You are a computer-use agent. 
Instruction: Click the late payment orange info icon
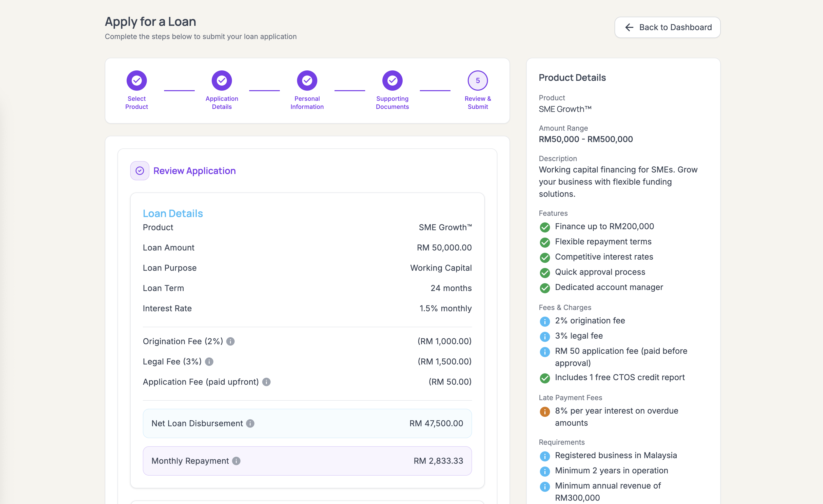545,412
